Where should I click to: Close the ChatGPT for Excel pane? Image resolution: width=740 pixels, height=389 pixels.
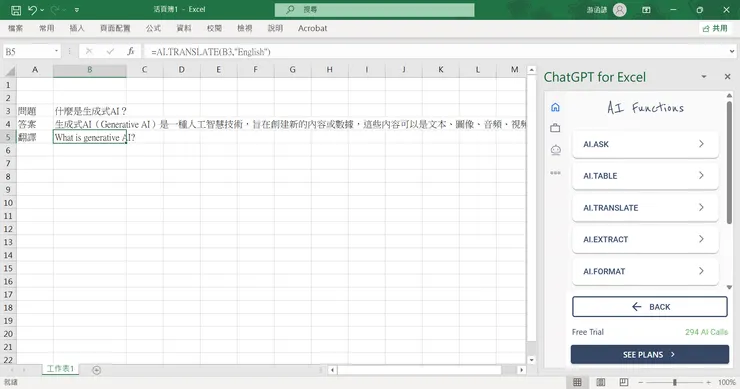pos(727,76)
